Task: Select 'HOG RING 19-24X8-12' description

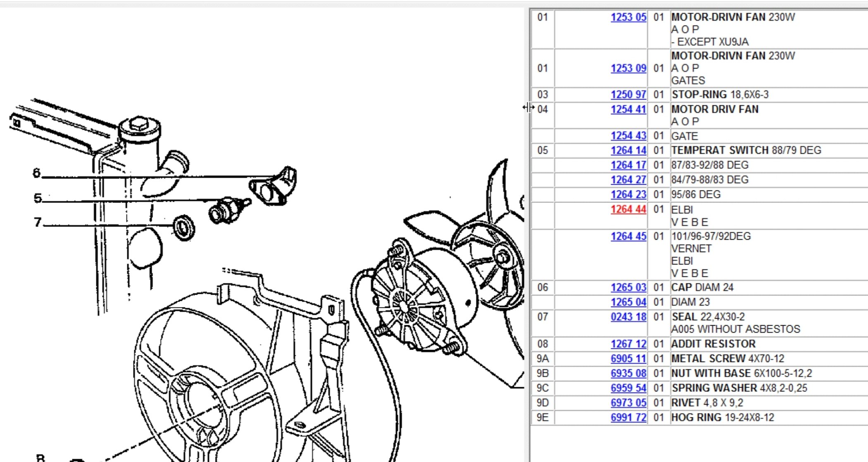Action: 723,418
